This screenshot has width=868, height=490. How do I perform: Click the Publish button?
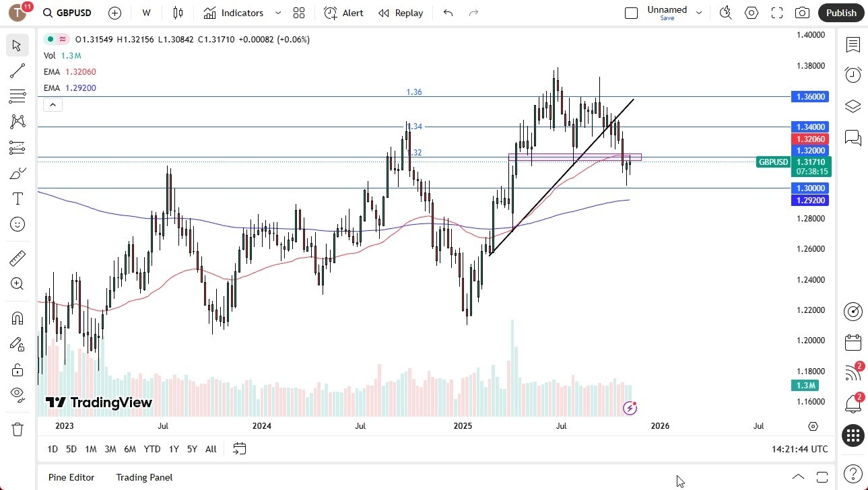pyautogui.click(x=840, y=12)
